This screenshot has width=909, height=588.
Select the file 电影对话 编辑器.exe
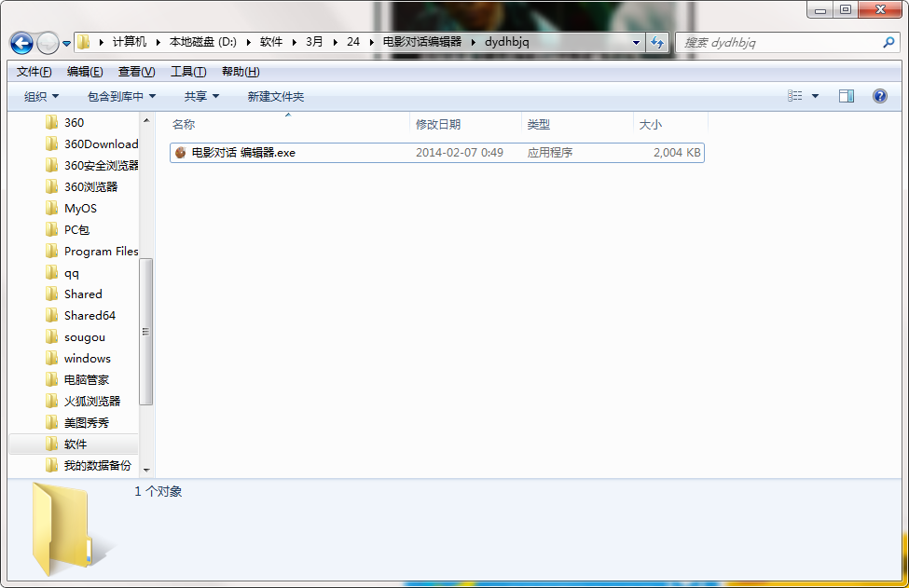point(437,153)
